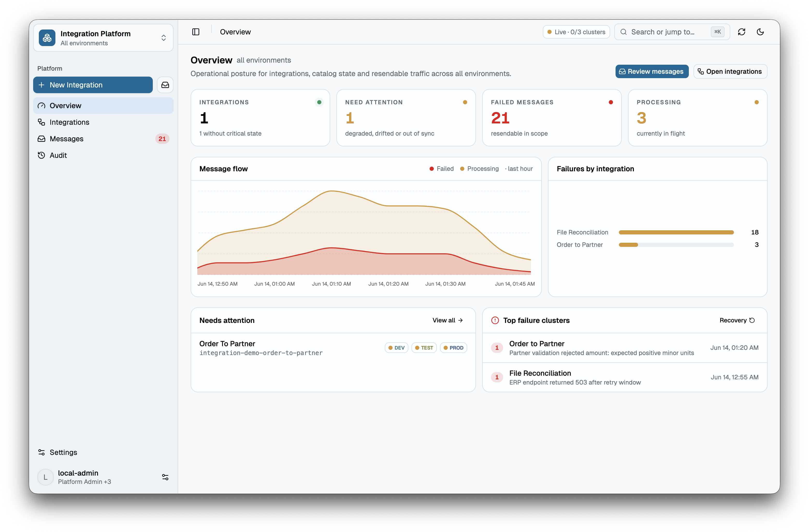
Task: Open the Need Attention stat card
Action: coord(406,118)
